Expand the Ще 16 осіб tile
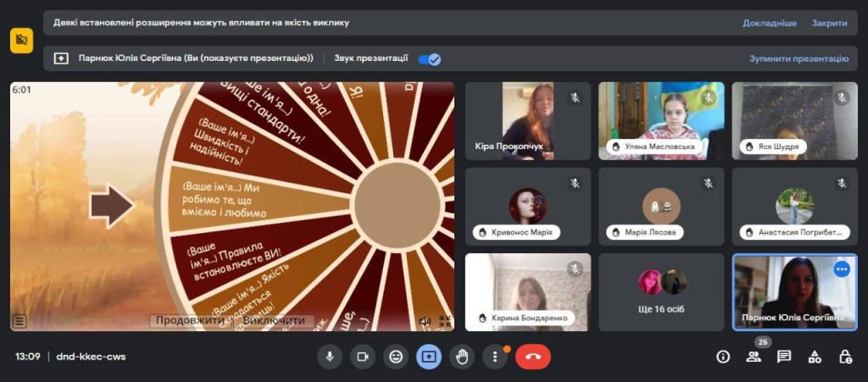Image resolution: width=868 pixels, height=382 pixels. [661, 292]
